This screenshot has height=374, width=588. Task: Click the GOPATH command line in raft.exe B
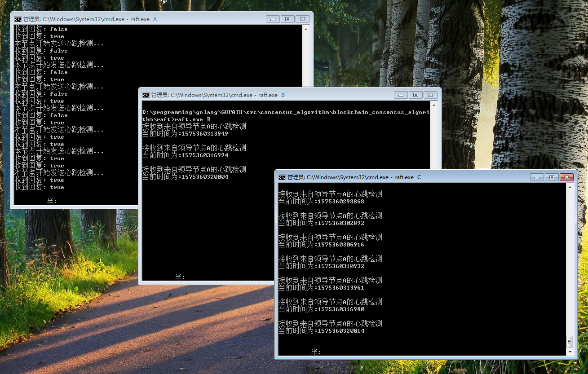coord(283,112)
